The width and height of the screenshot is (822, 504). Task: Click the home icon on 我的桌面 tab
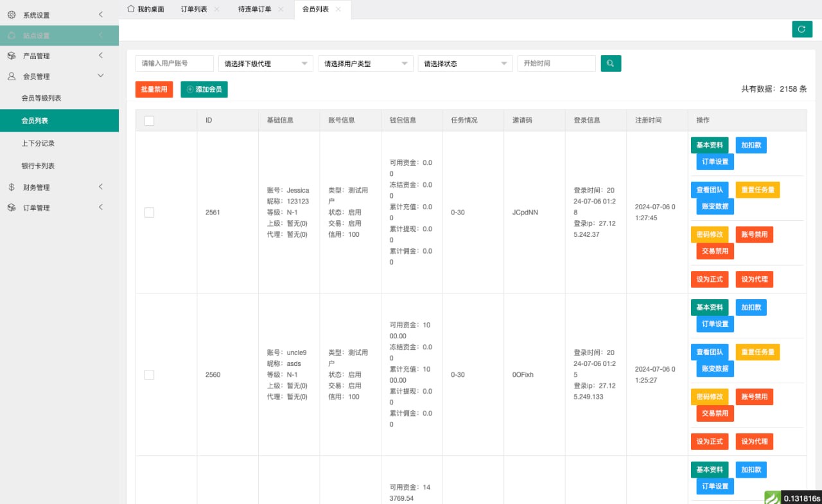(131, 9)
